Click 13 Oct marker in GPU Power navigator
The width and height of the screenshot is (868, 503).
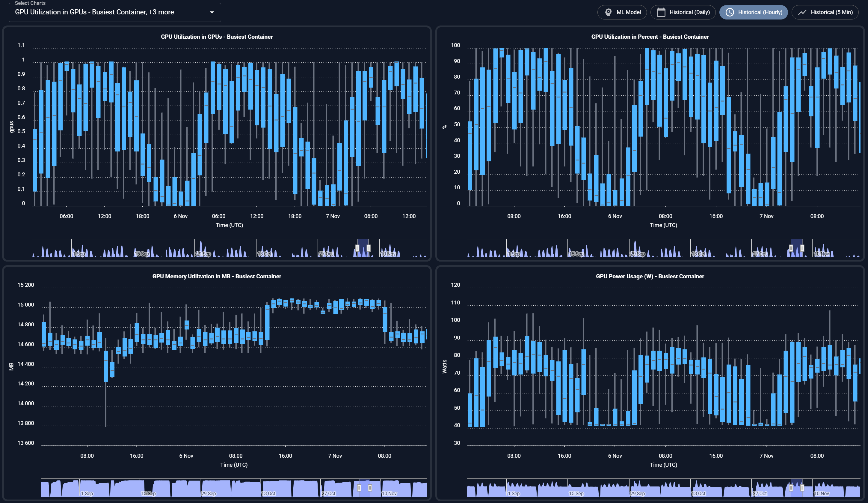pos(698,493)
